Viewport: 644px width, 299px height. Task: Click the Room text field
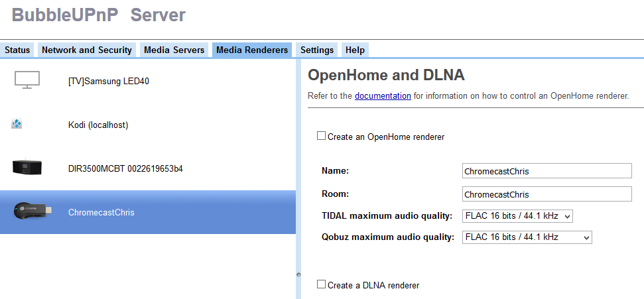547,194
